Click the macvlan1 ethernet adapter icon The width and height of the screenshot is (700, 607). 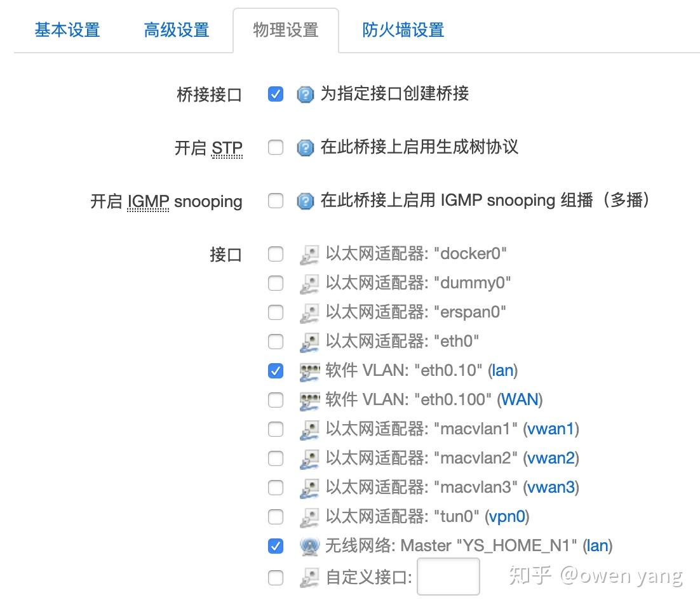(309, 430)
